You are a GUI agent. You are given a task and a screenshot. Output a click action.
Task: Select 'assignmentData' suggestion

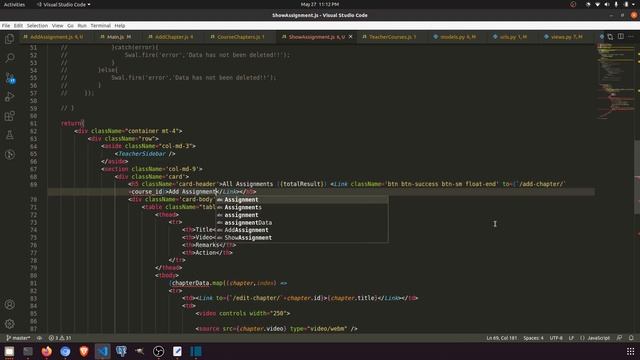point(302,222)
